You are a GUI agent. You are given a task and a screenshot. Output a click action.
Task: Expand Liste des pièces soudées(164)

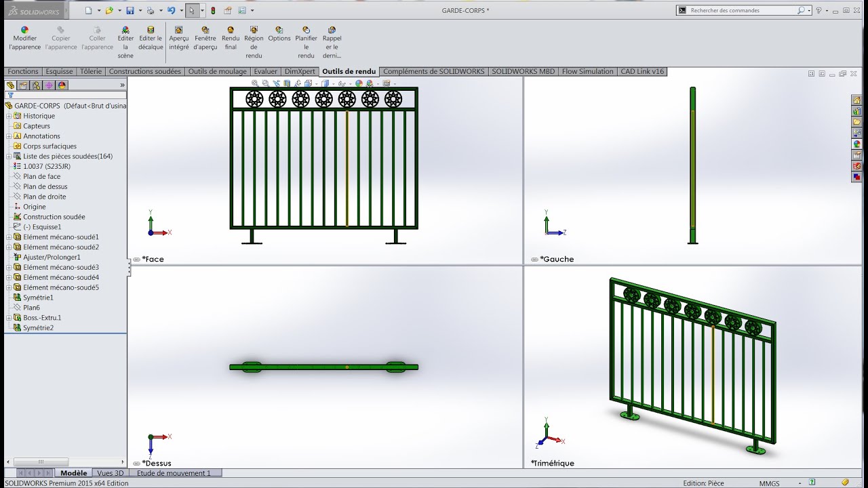(x=9, y=157)
